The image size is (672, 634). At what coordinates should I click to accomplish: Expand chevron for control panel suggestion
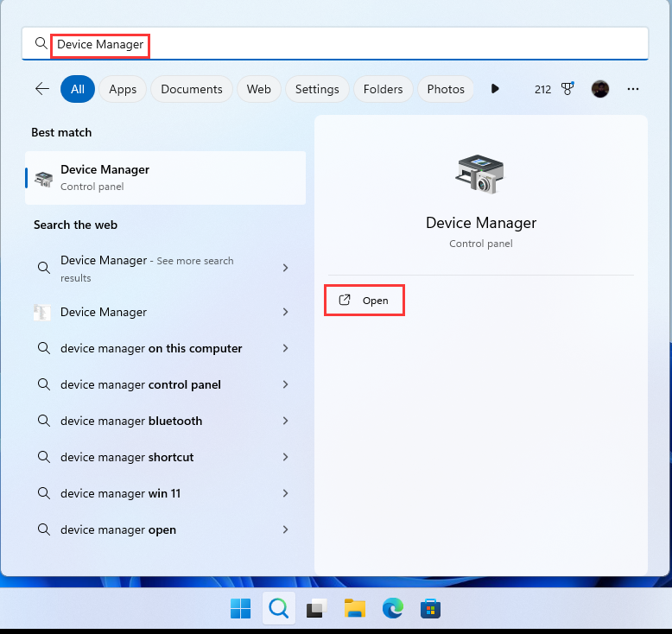pos(285,384)
